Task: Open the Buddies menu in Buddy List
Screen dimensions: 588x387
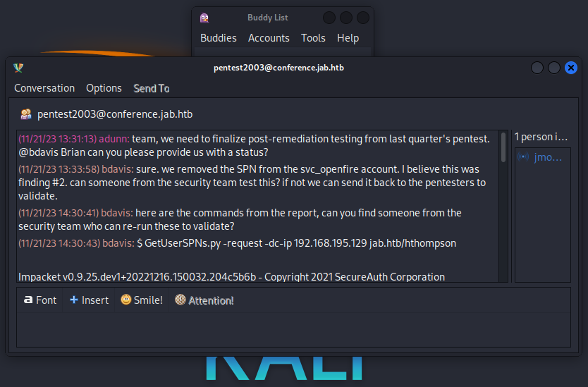Action: point(219,38)
